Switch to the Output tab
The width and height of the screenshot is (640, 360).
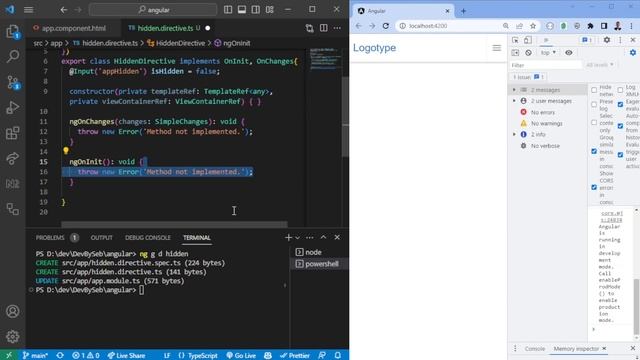tap(102, 238)
